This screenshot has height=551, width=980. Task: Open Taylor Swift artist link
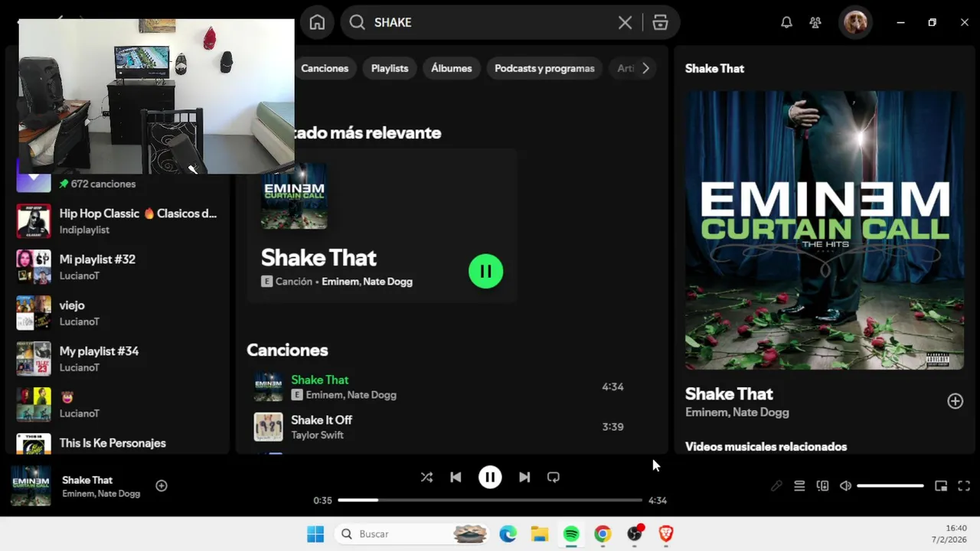[317, 435]
